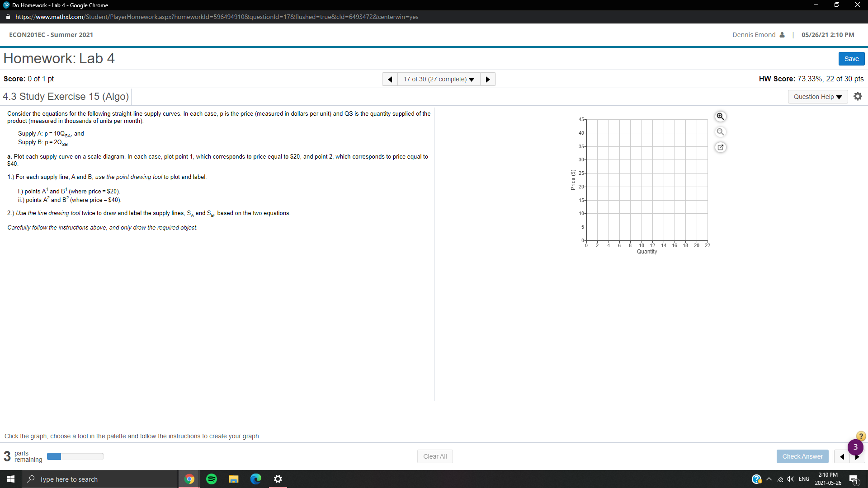The height and width of the screenshot is (488, 868).
Task: Advance to the next question with the forward arrow
Action: click(x=488, y=79)
